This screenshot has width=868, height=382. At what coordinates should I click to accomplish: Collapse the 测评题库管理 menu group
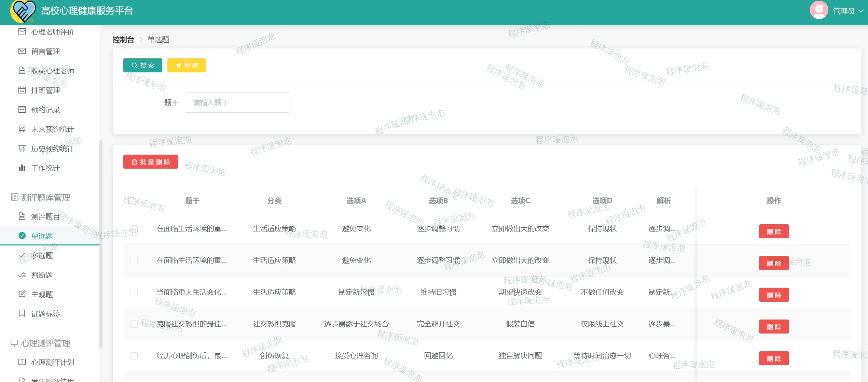[45, 197]
